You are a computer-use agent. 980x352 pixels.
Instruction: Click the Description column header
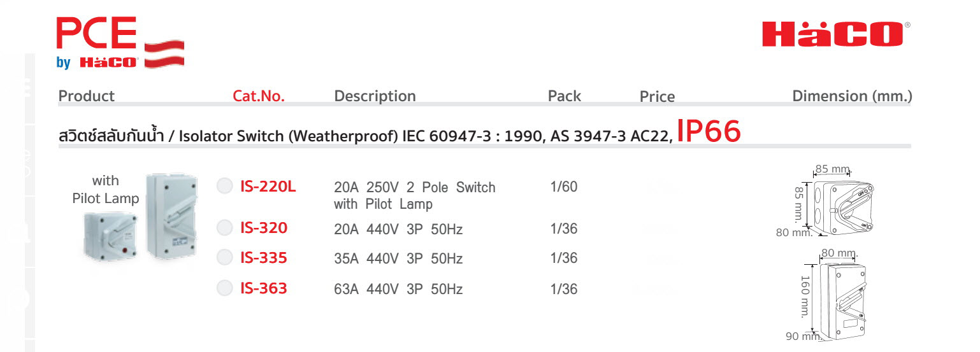pyautogui.click(x=375, y=96)
